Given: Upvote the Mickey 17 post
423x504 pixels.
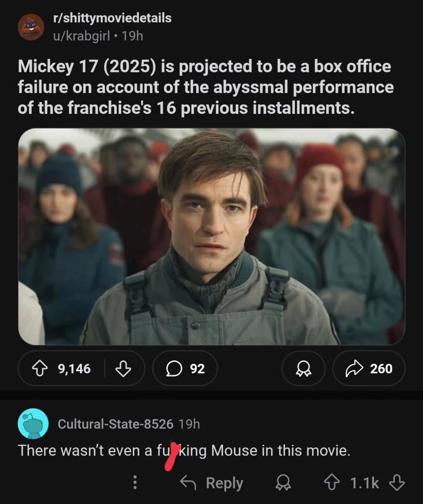Looking at the screenshot, I should [41, 368].
